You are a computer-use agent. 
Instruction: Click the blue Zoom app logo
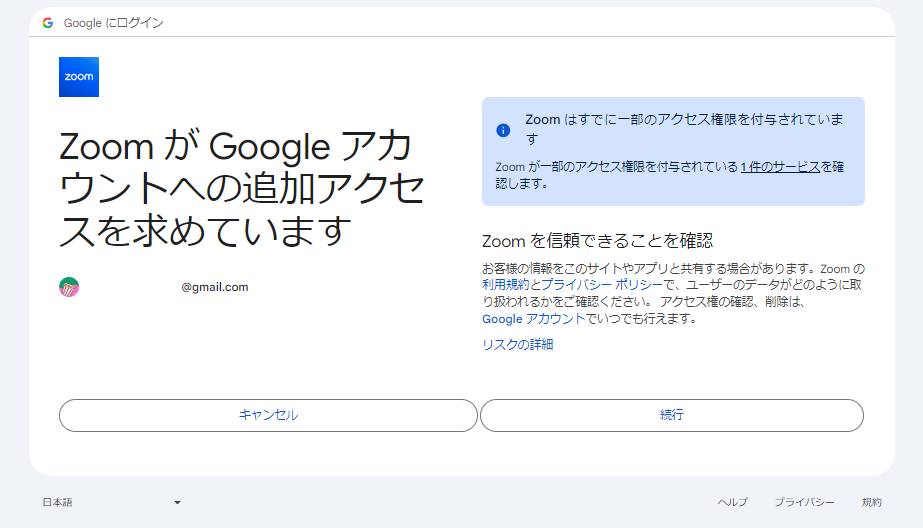[x=79, y=77]
